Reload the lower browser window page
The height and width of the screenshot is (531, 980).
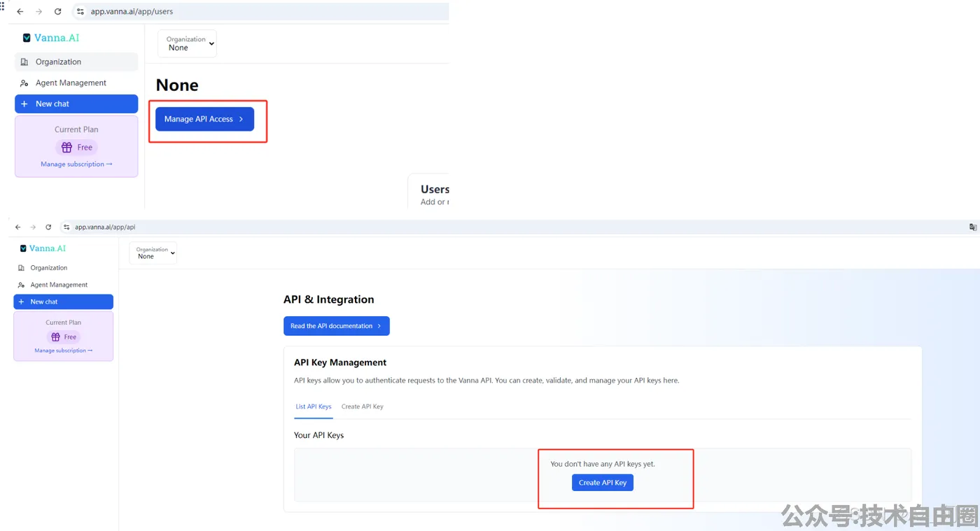[x=48, y=227]
